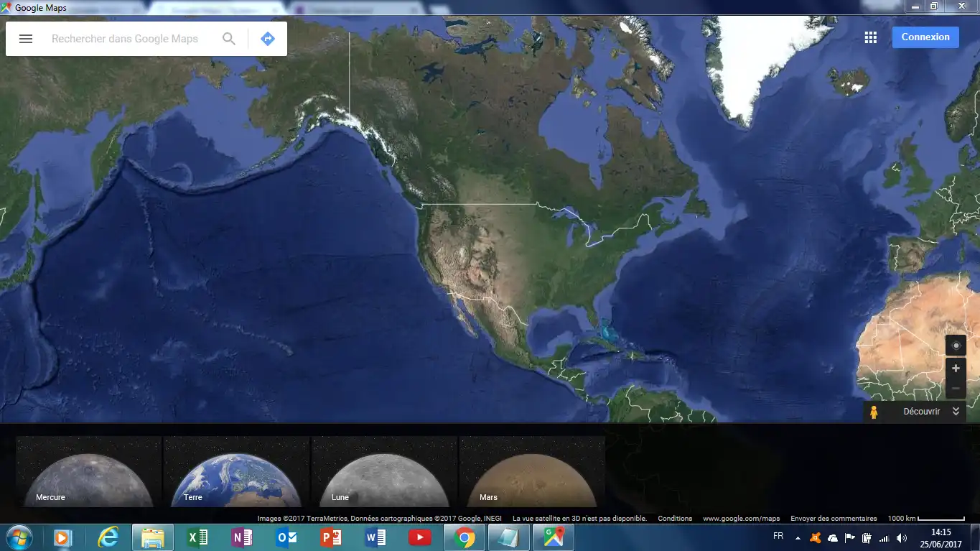
Task: Click the Connexion sign-in button
Action: 925,37
